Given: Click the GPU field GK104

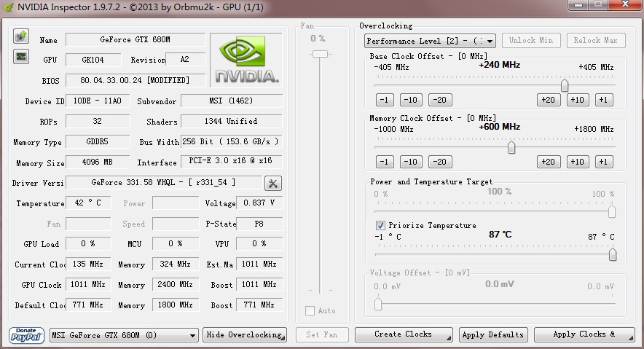Looking at the screenshot, I should pyautogui.click(x=93, y=60).
